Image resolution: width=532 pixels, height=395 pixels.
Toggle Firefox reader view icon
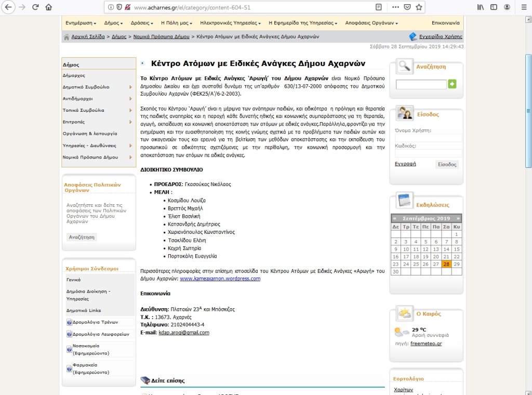click(379, 7)
